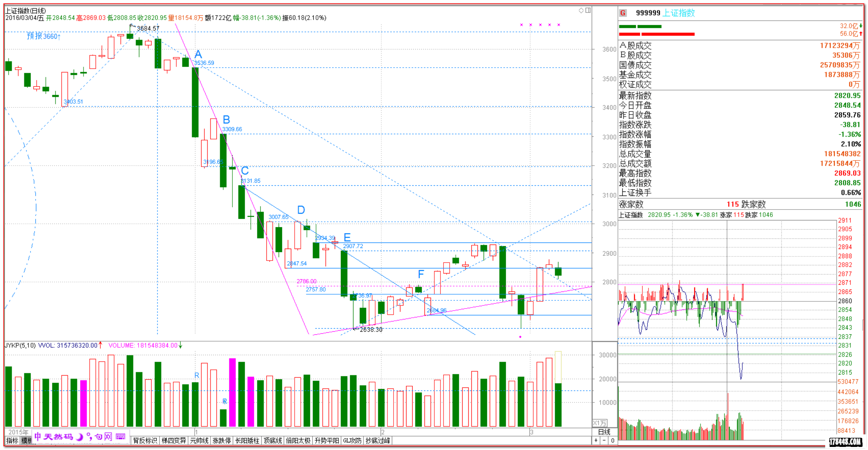The width and height of the screenshot is (868, 450).
Task: Click the red buy-volume bar under the header
Action: (x=657, y=34)
